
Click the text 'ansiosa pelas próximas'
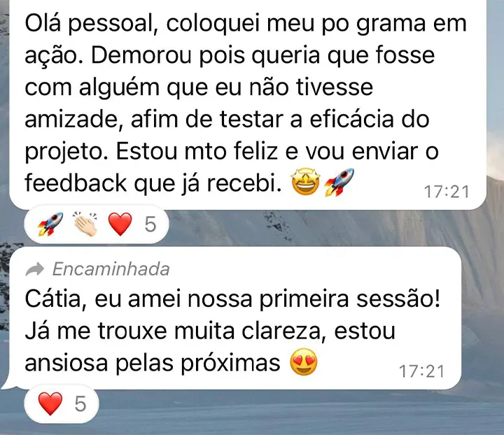(153, 363)
